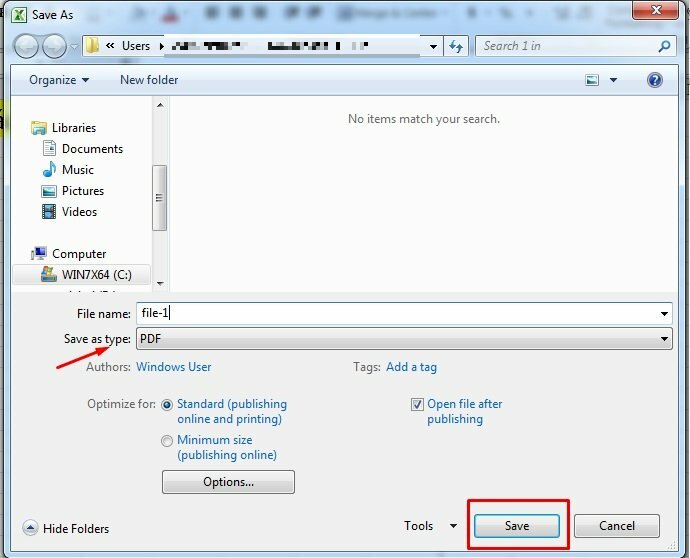Toggle Open file after publishing checkbox

pyautogui.click(x=417, y=404)
